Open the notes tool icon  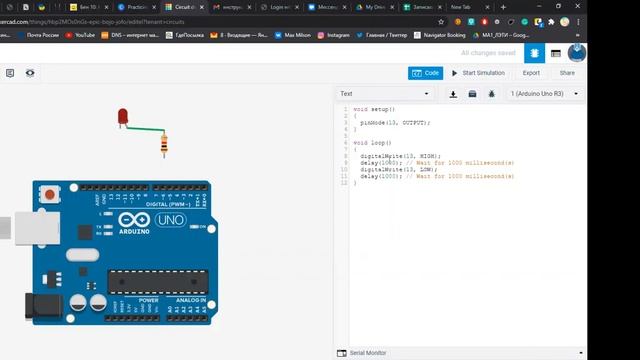click(x=10, y=73)
